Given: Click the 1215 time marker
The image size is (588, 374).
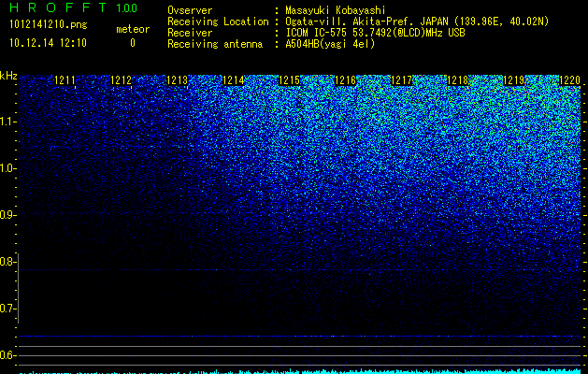Looking at the screenshot, I should pos(290,80).
